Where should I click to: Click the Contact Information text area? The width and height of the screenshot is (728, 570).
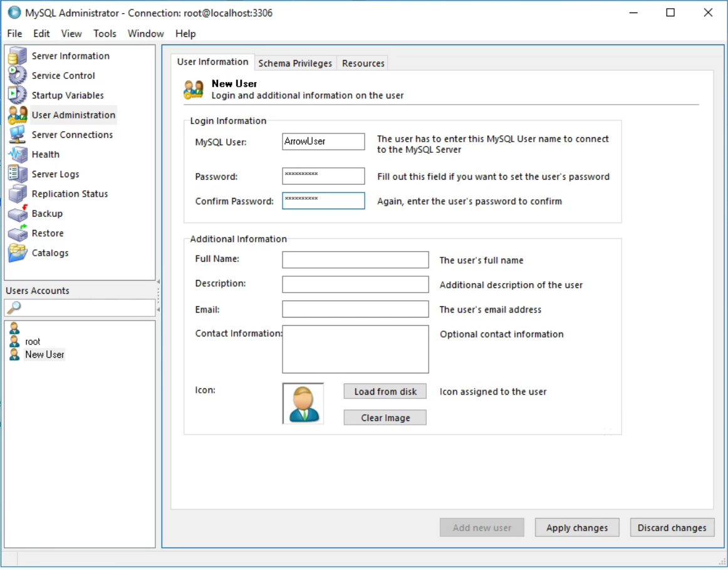[x=355, y=349]
